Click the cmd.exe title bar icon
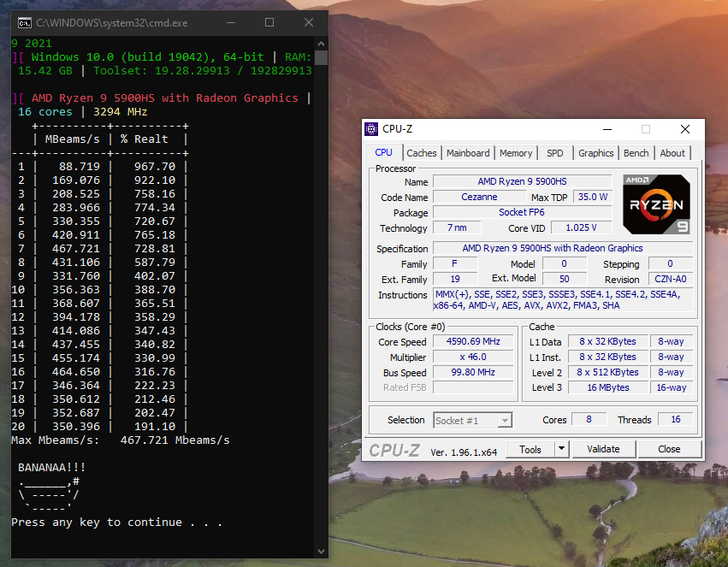 24,23
